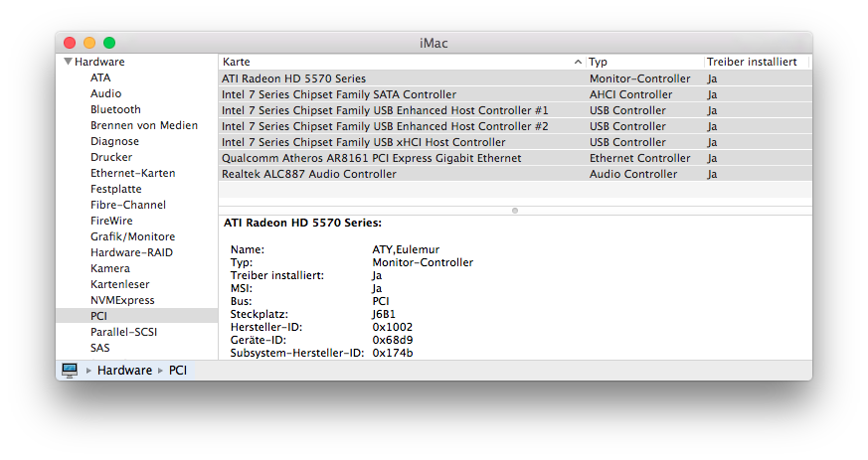Click the computer icon in path bar
Screen dimensions: 868x460
pyautogui.click(x=70, y=370)
